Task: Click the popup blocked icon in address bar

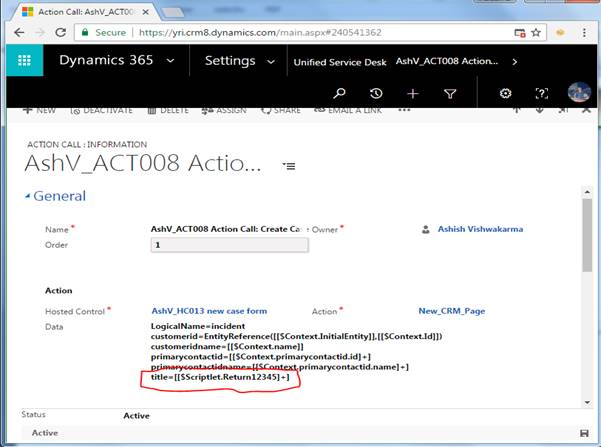Action: click(x=519, y=33)
